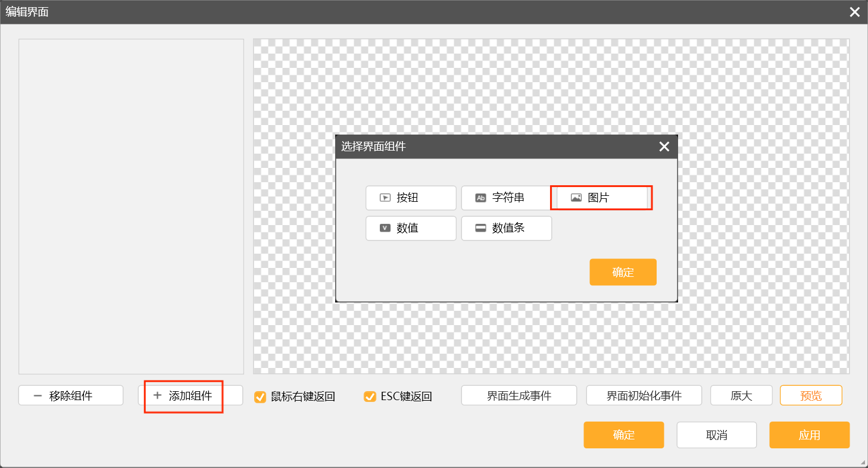Close the 选择界面组件 dialog

click(664, 146)
